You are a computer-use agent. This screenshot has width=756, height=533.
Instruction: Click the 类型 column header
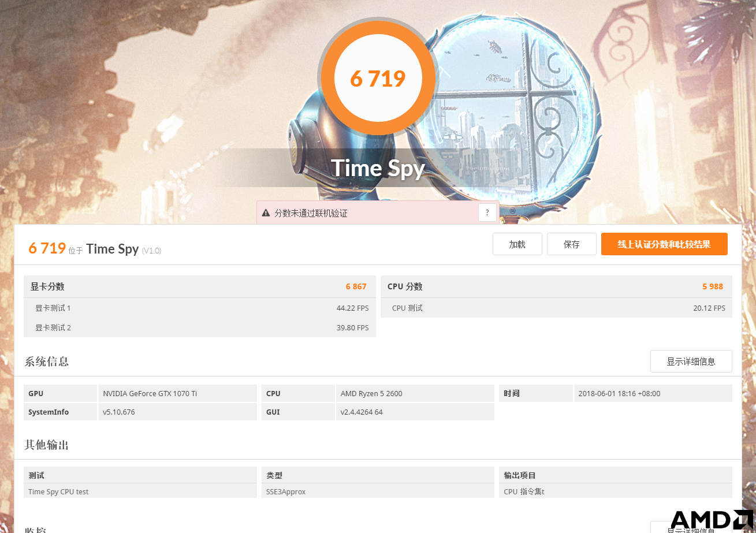[378, 475]
